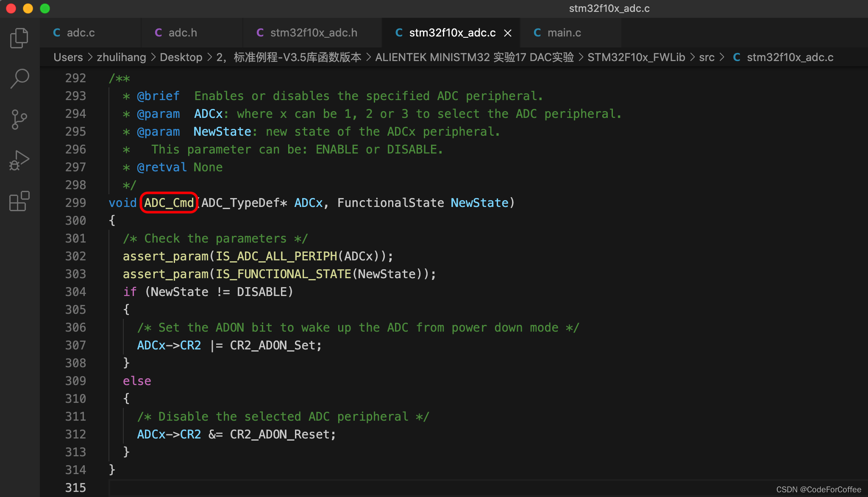Viewport: 868px width, 497px height.
Task: Click the C file icon on the main.c tab
Action: click(x=537, y=33)
